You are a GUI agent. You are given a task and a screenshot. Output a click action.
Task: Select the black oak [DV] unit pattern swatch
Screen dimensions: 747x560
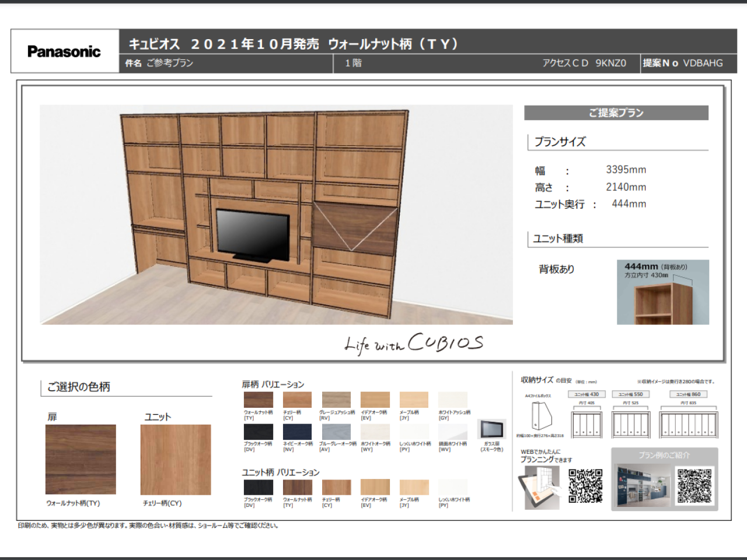point(258,487)
